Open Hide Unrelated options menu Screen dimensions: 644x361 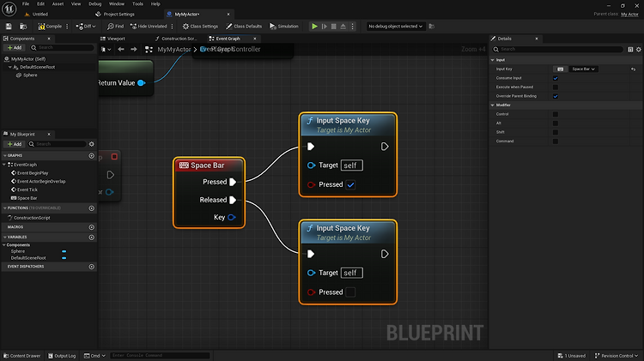[x=172, y=27]
